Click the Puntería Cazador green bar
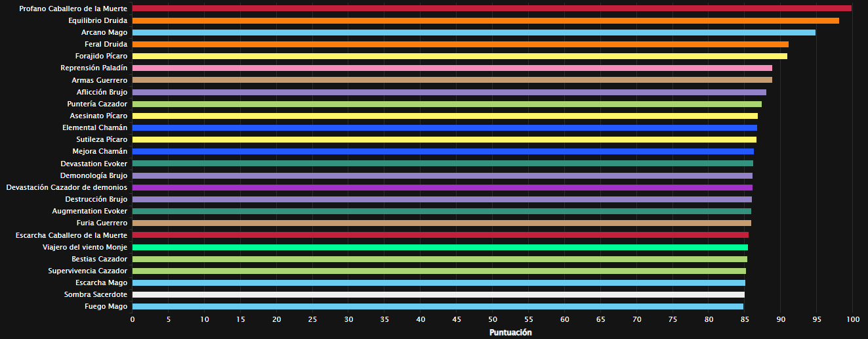This screenshot has height=339, width=868. tap(447, 104)
